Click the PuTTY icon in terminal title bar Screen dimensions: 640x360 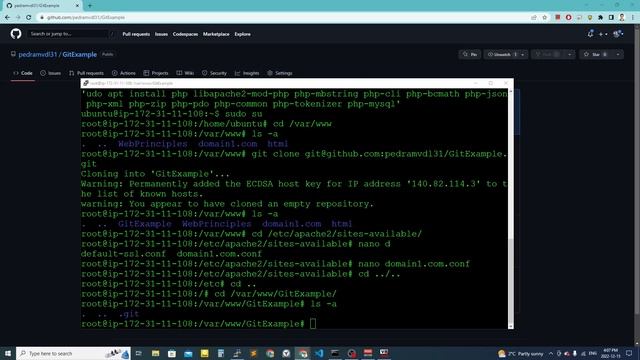tap(86, 83)
